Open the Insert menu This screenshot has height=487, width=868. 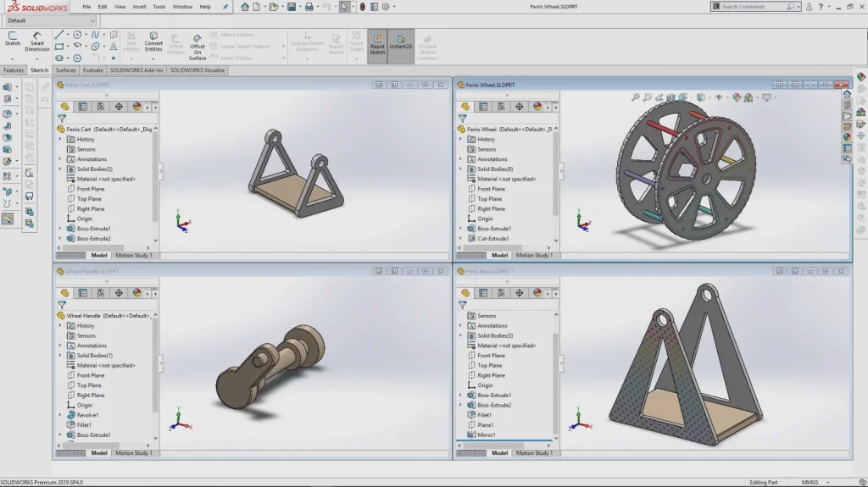(x=138, y=7)
